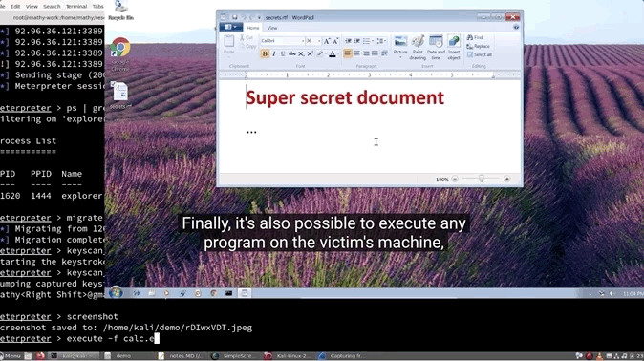Open WordPad Help icon

coord(516,27)
